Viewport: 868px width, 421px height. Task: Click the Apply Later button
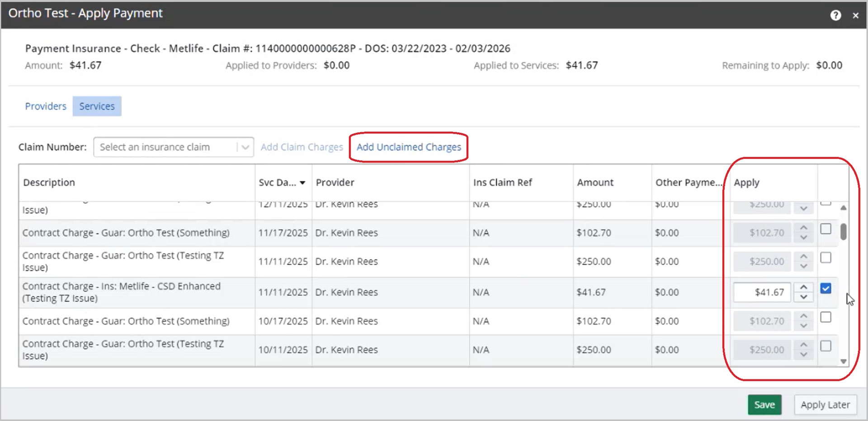point(825,405)
